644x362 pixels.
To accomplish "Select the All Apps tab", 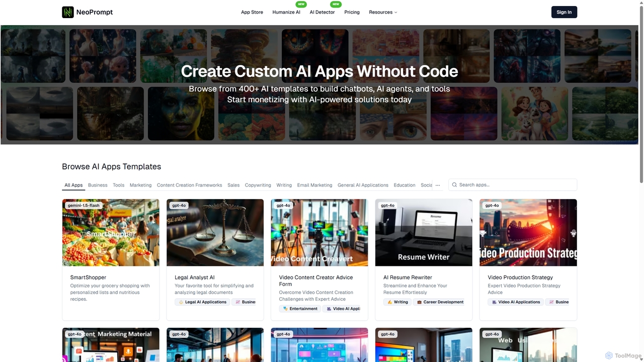I will click(73, 185).
